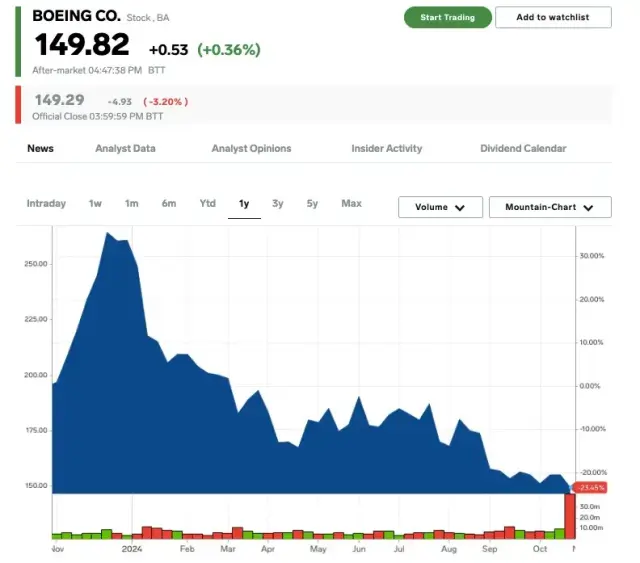Viewport: 640px width, 563px height.
Task: Open the Analyst Opinions tab
Action: [251, 148]
